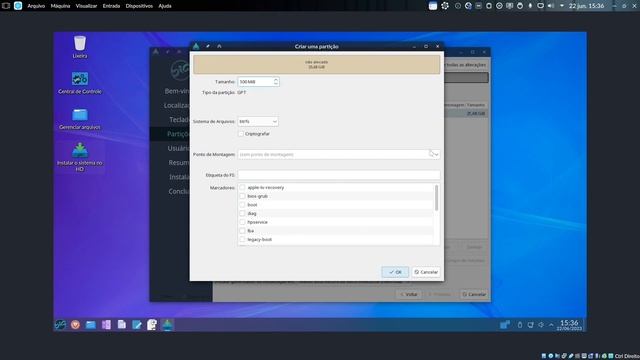Viewport: 640px width, 360px height.
Task: Open the Entrada menu
Action: 111,6
